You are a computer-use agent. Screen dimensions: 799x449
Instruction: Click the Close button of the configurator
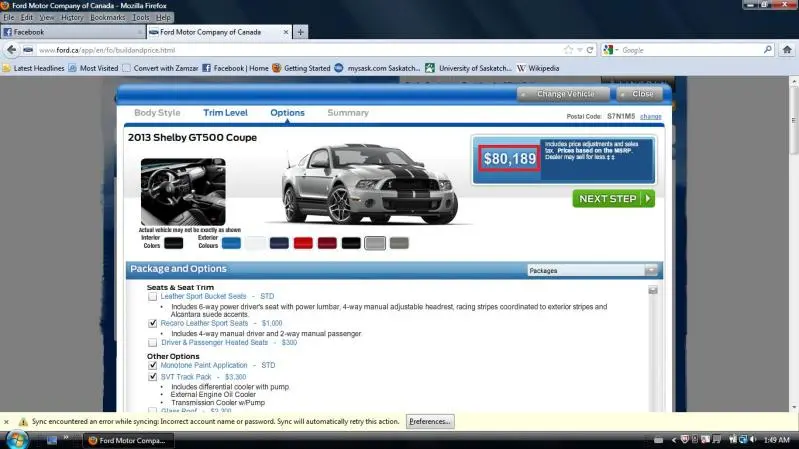[x=640, y=94]
